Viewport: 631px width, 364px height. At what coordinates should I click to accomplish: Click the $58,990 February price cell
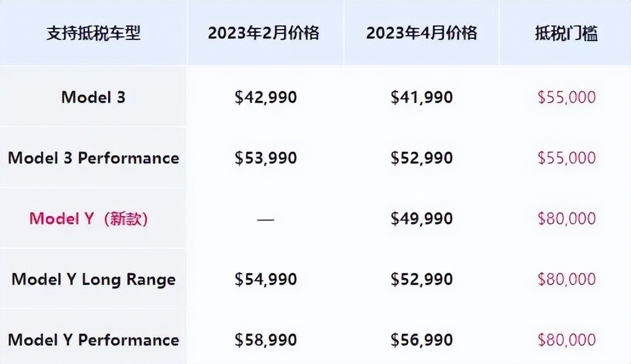click(x=266, y=340)
